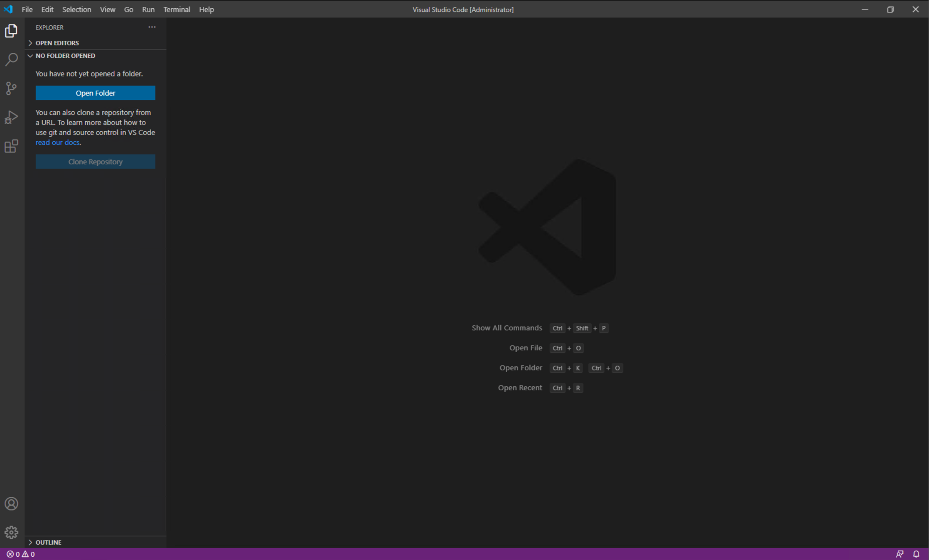This screenshot has width=929, height=560.
Task: Click the Accounts icon
Action: [11, 504]
